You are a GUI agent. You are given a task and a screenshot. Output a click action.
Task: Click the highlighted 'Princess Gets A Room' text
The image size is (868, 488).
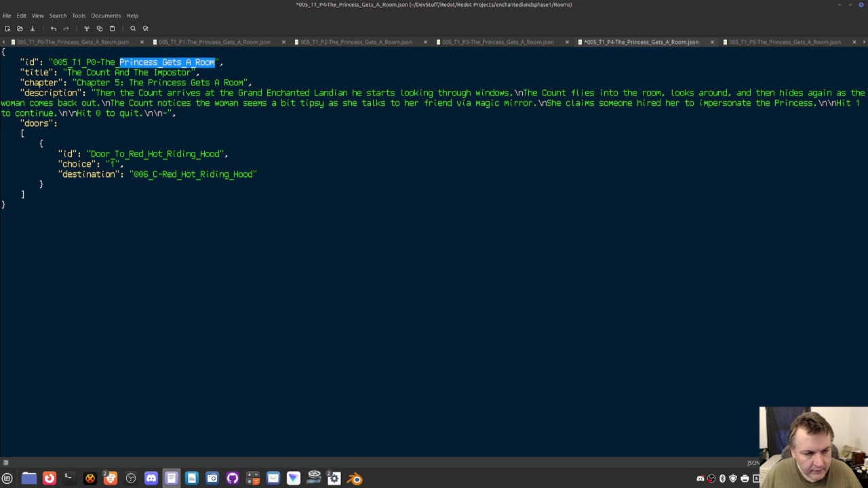pos(167,62)
